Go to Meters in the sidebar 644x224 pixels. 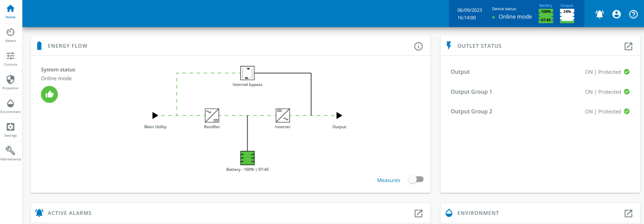[10, 35]
